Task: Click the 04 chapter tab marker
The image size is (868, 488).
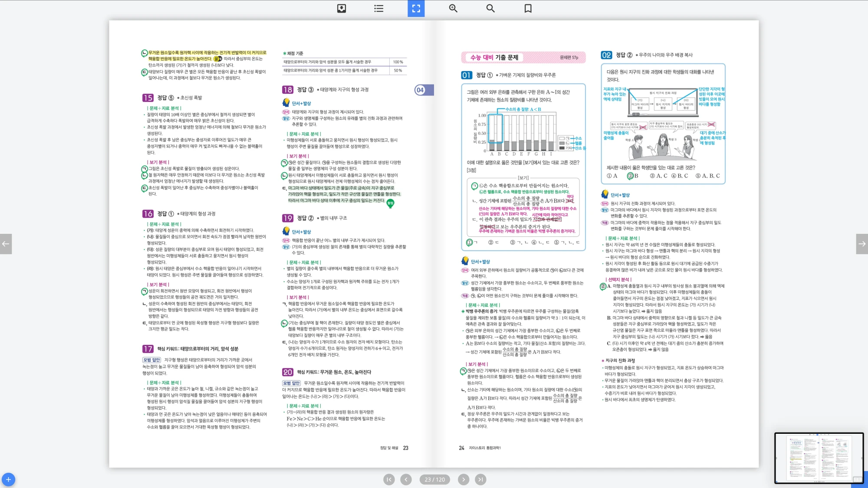Action: (421, 90)
